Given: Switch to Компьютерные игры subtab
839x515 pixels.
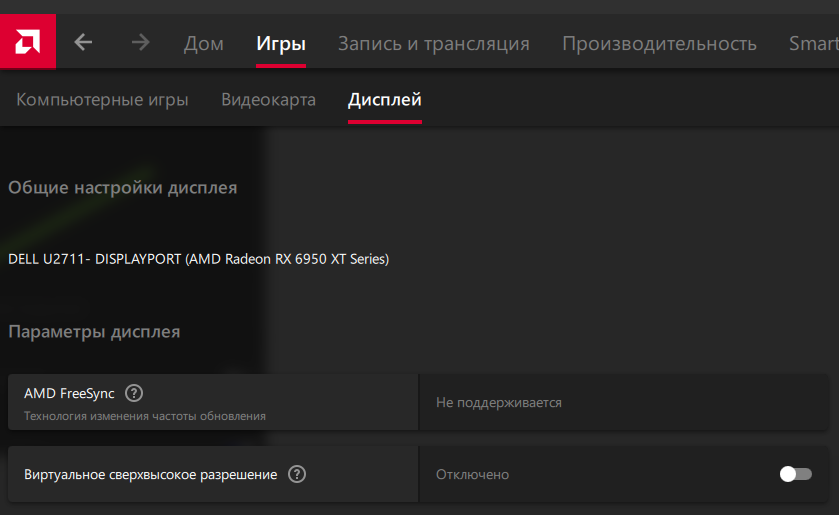Looking at the screenshot, I should coord(102,100).
